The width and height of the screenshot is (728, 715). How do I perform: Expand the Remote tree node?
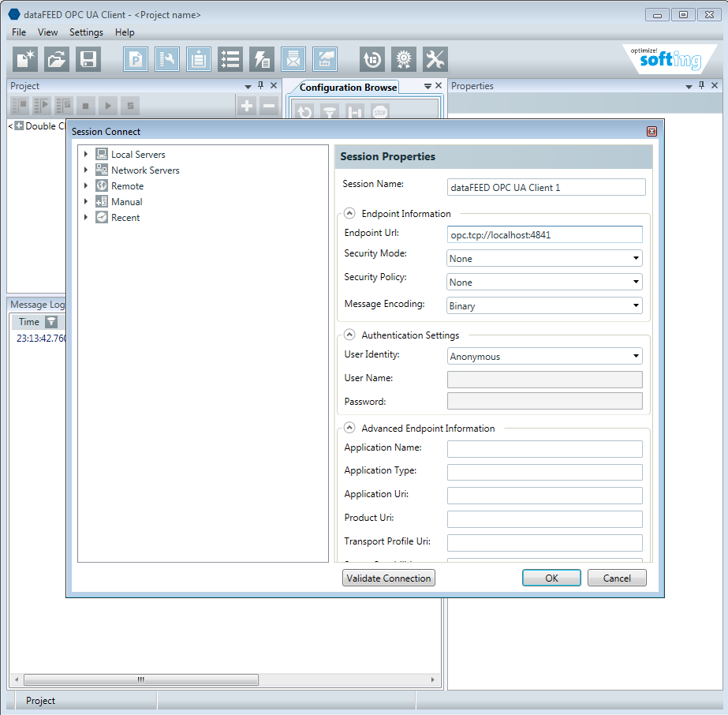(x=85, y=185)
